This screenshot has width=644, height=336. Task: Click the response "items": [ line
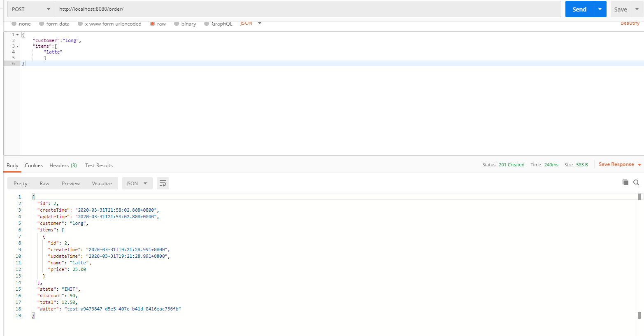click(x=51, y=230)
